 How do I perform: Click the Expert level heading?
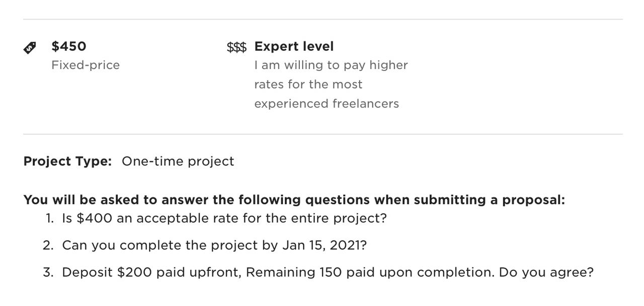[294, 46]
